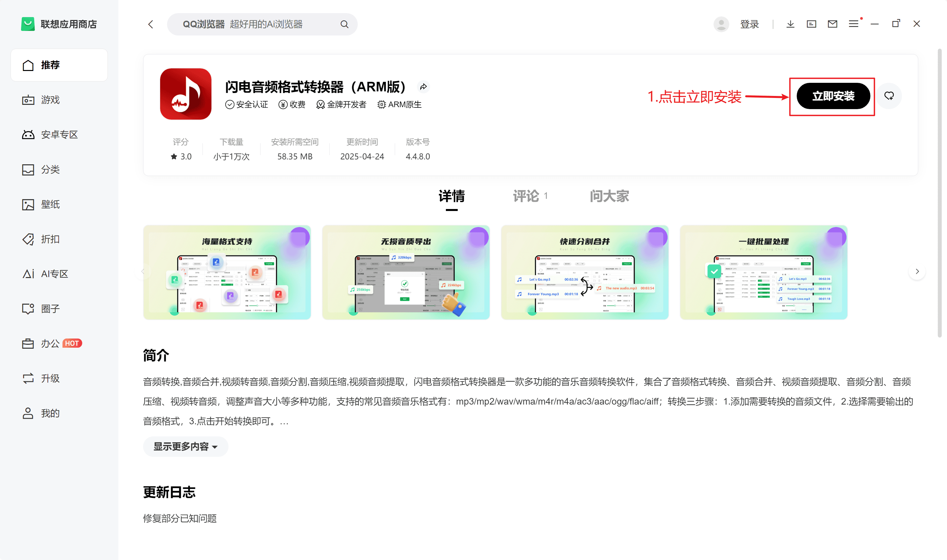Open the 无损音质导出 screenshot
This screenshot has height=560, width=947.
[406, 272]
